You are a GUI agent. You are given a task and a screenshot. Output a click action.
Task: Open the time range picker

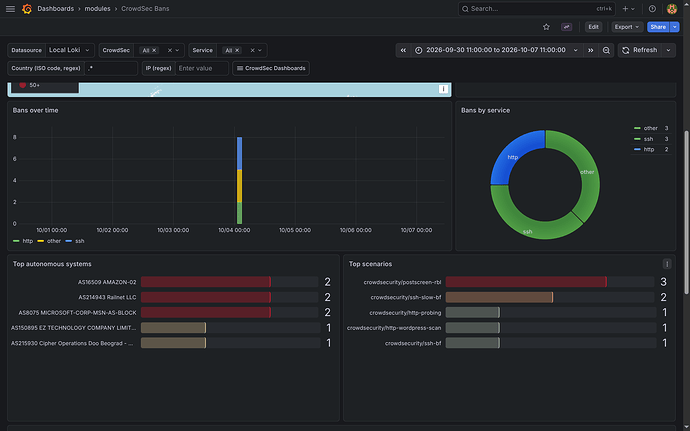pos(497,50)
